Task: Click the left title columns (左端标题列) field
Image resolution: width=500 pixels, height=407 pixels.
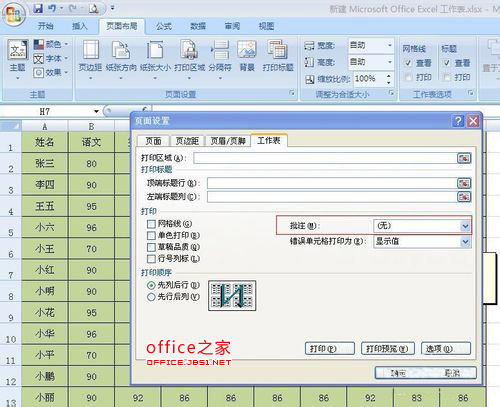Action: click(x=332, y=197)
